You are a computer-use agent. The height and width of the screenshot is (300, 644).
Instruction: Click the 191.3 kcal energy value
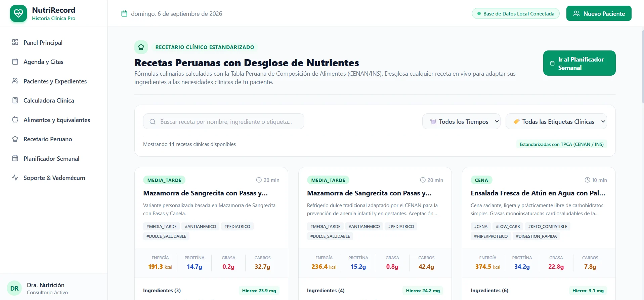(160, 267)
